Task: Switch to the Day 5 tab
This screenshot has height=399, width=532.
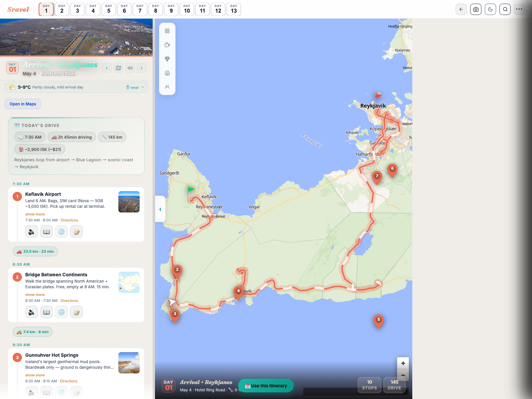Action: coord(109,9)
